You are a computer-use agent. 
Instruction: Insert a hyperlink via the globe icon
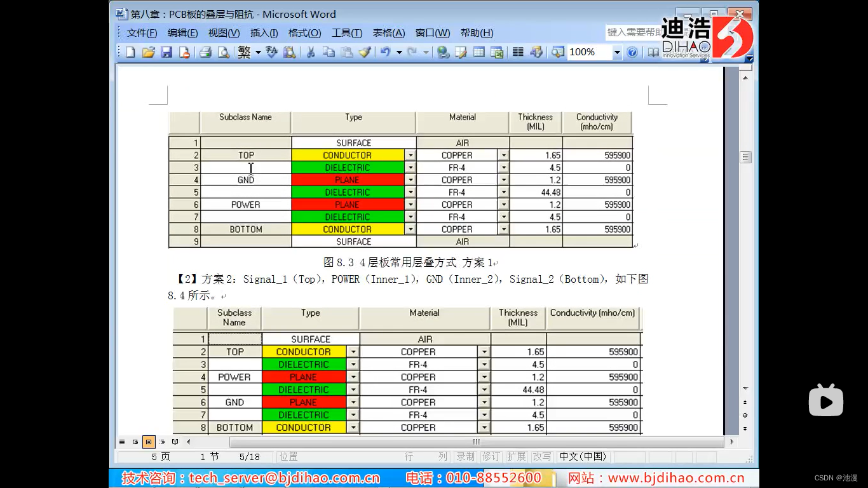click(x=444, y=52)
